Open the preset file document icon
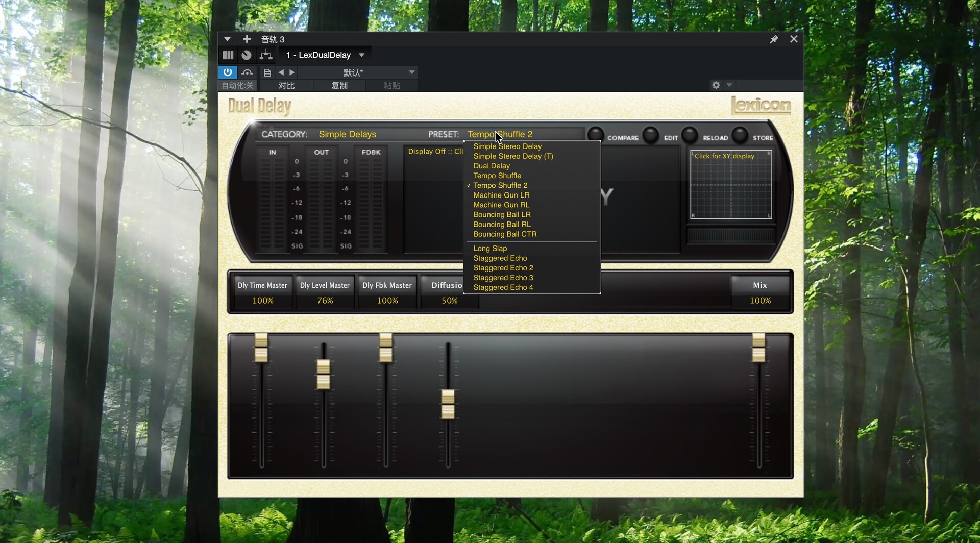 click(267, 72)
